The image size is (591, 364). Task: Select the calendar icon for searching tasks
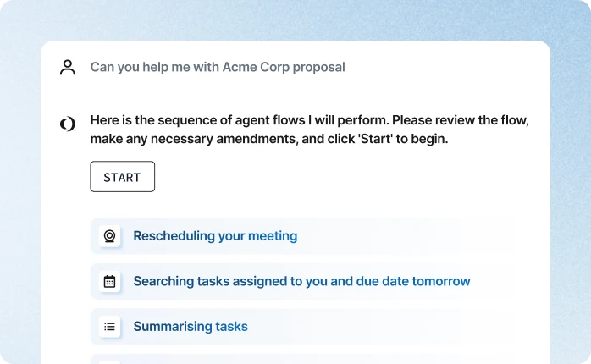(110, 282)
